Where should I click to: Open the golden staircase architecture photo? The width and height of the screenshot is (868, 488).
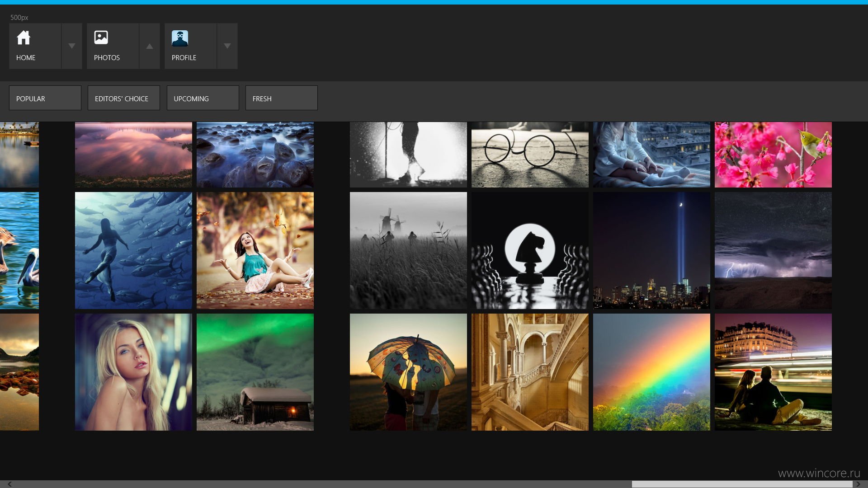coord(530,372)
